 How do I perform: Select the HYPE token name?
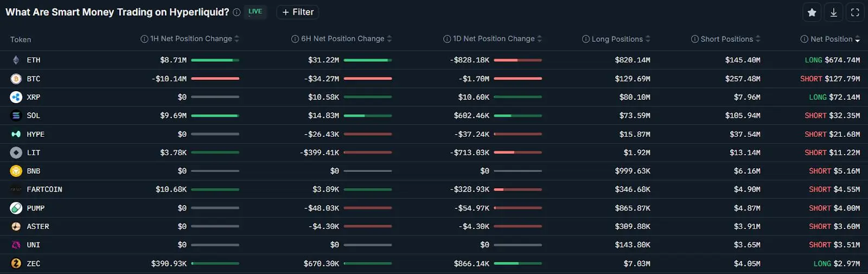(36, 134)
